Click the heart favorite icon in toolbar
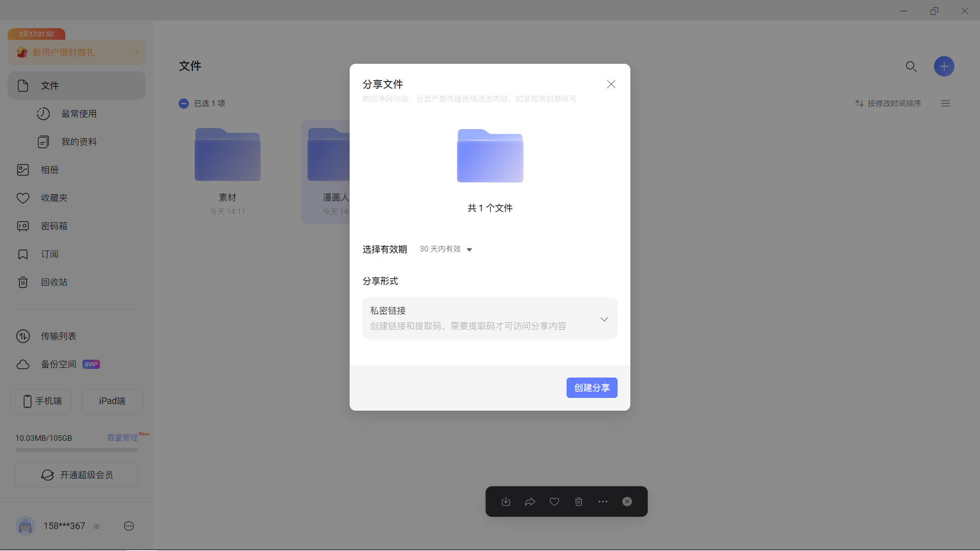 (554, 502)
